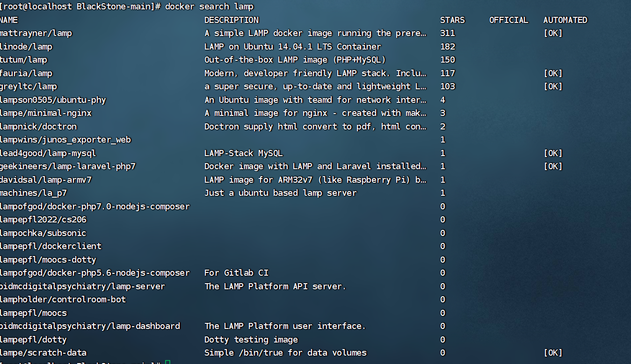Click the [OK] flag for geekineers/lamp-laravel-php7

point(553,166)
